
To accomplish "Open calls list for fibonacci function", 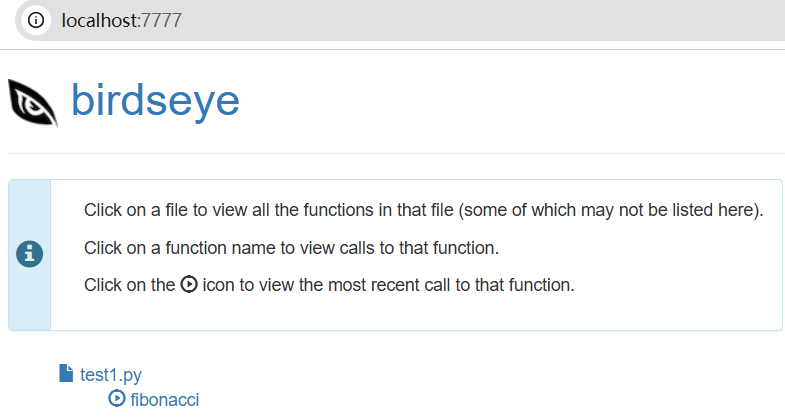I will click(165, 399).
